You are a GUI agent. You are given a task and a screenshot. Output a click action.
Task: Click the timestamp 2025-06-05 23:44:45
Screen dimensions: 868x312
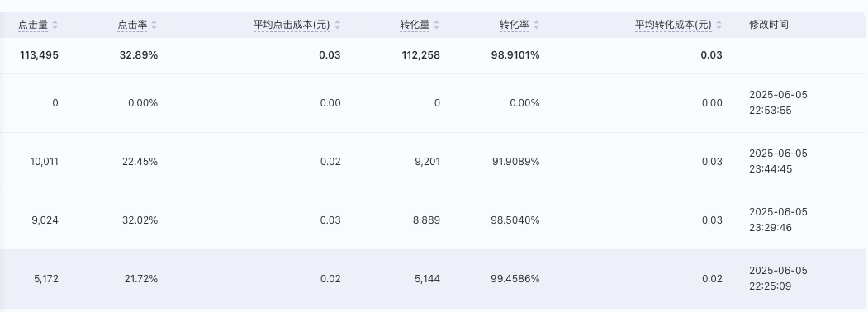click(x=778, y=161)
